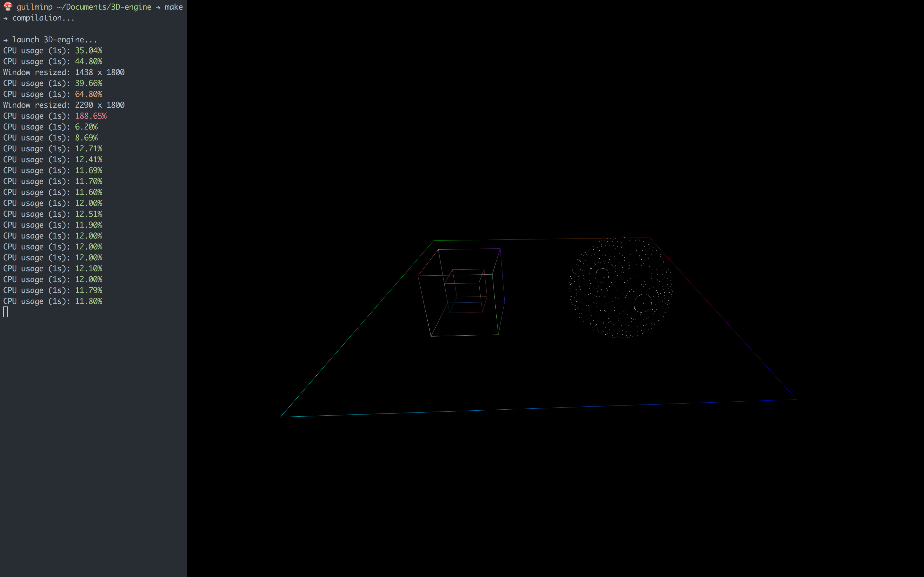This screenshot has width=924, height=577.
Task: Click the terminal cursor block
Action: tap(5, 312)
